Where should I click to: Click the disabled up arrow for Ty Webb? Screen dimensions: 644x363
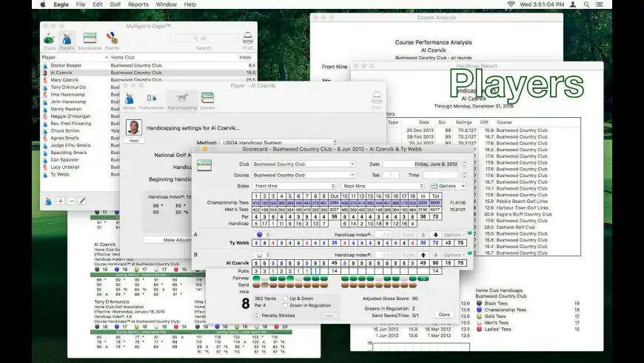[423, 235]
